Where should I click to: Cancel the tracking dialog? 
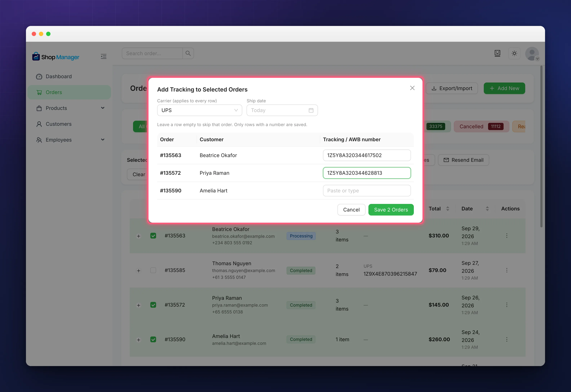(x=351, y=210)
